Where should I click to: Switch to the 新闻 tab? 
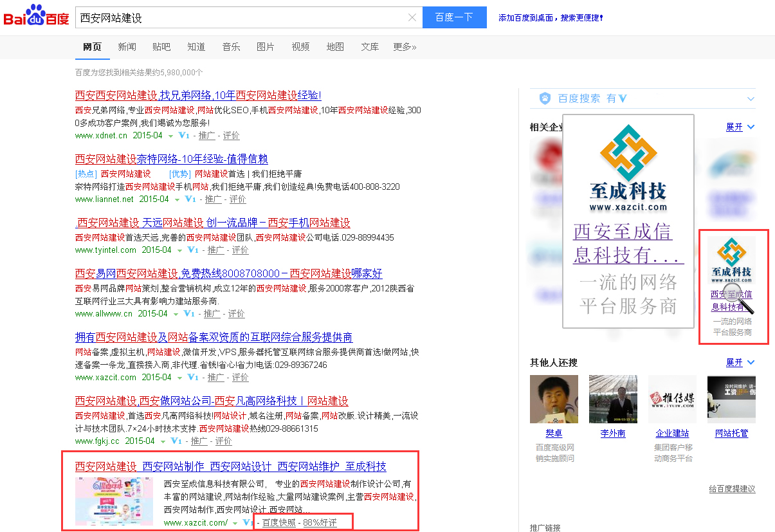click(127, 47)
